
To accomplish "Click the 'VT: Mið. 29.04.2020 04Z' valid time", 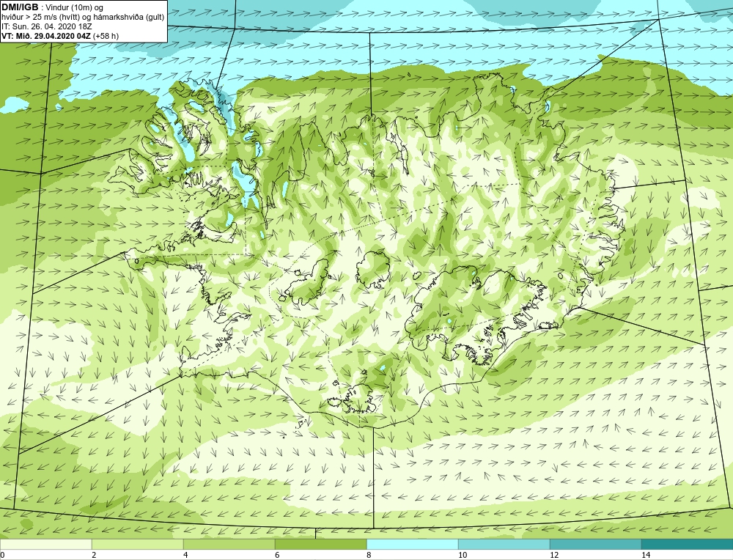I will click(46, 36).
